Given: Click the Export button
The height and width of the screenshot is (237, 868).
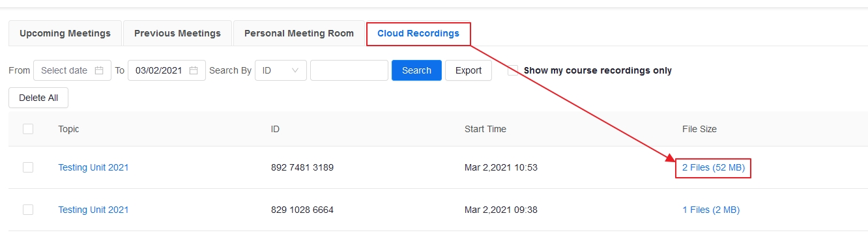Looking at the screenshot, I should (469, 70).
